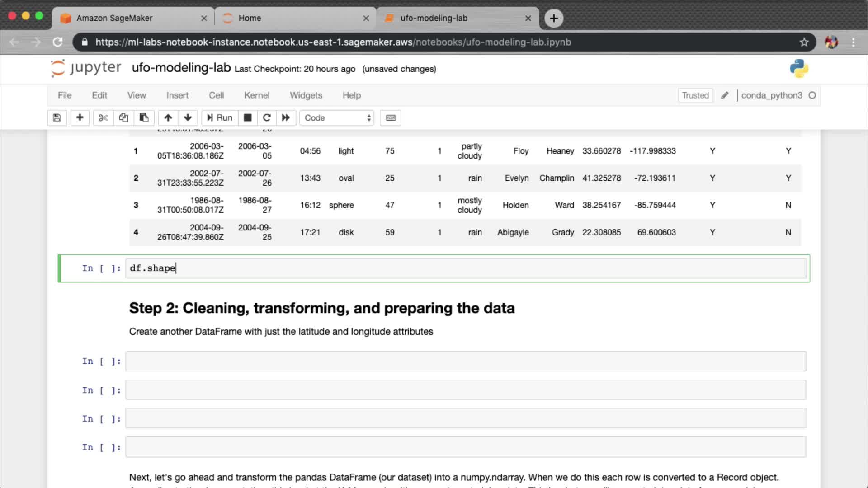Restart and run all cells icon
Image resolution: width=868 pixels, height=488 pixels.
pos(286,118)
